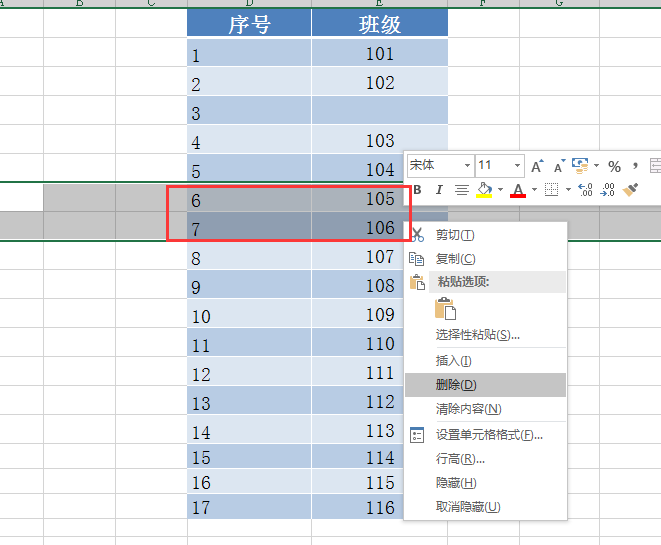Click the borders icon in the mini toolbar
The height and width of the screenshot is (545, 661).
tap(551, 190)
